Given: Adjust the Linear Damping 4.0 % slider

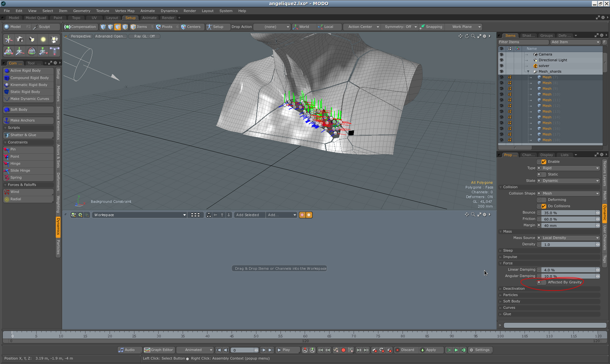Looking at the screenshot, I should click(570, 270).
